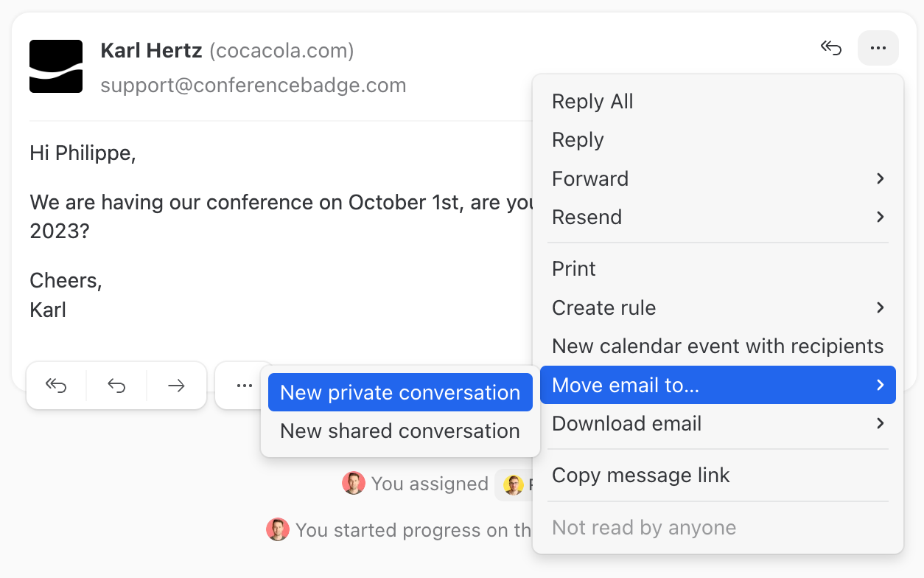Choose Print from the context menu

point(574,268)
